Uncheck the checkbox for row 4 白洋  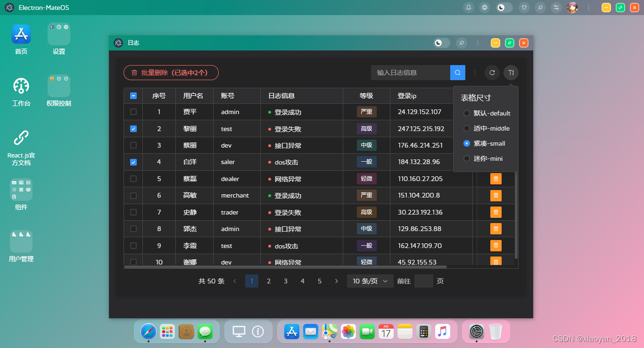point(133,162)
